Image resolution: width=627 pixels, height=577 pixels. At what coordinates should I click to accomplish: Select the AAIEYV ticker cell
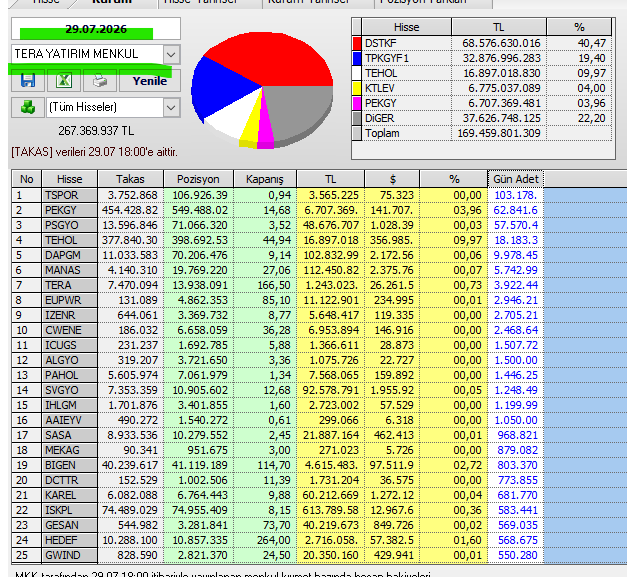(x=70, y=420)
